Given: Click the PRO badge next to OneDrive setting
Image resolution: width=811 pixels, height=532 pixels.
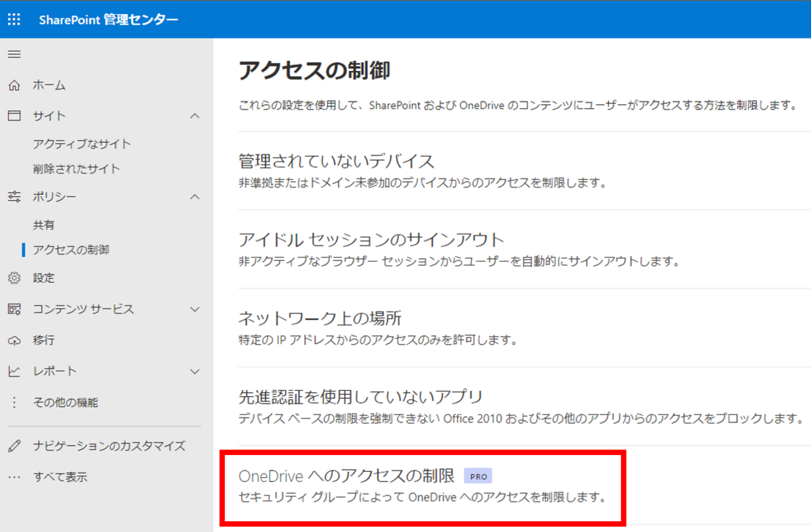Looking at the screenshot, I should click(478, 476).
